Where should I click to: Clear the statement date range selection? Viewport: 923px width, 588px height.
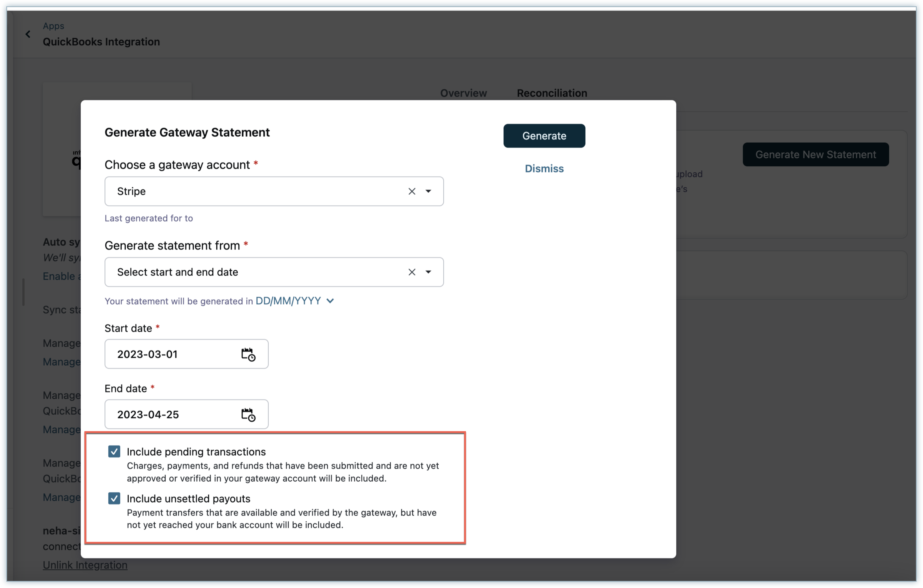point(412,272)
